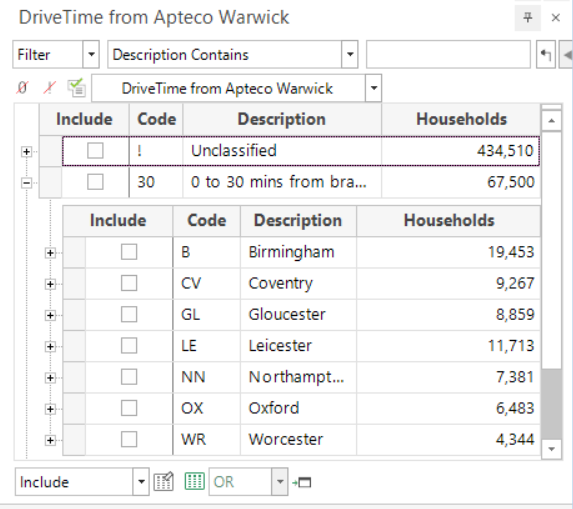Click the nested Households column header
Screen dimensions: 573x509
pos(448,220)
